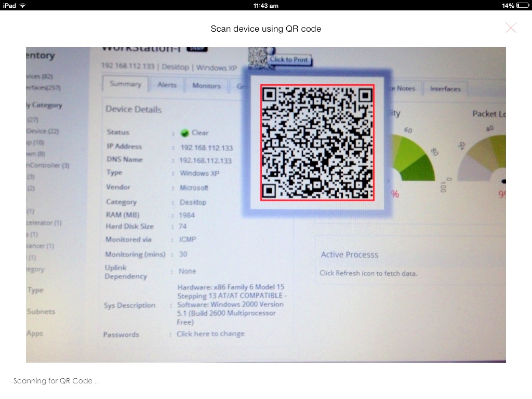532x399 pixels.
Task: Open the Notes tab
Action: (406, 88)
